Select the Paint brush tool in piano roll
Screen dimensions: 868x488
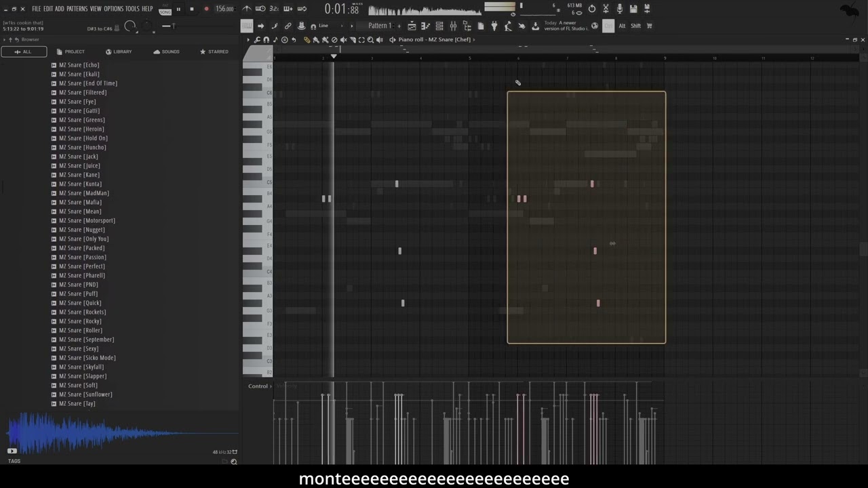pos(316,40)
